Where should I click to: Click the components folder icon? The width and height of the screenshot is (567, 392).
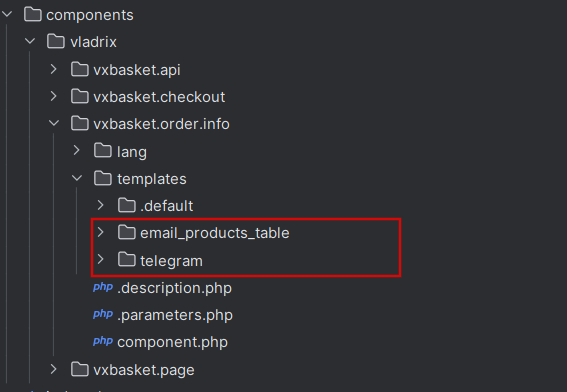(x=33, y=15)
